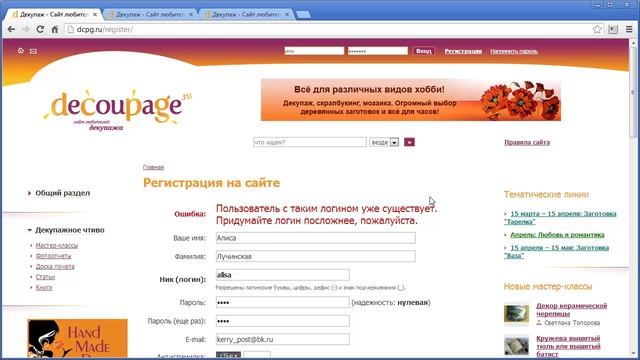Open Фотоотчеты sidebar link

(53, 256)
